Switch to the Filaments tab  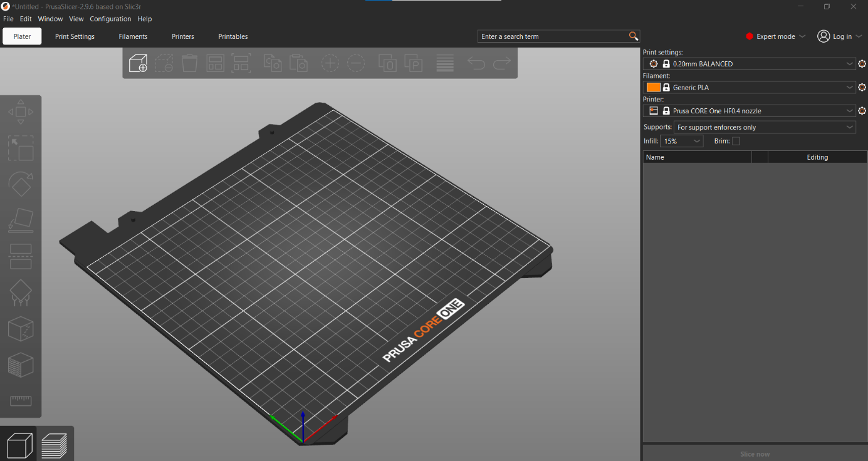pyautogui.click(x=133, y=36)
